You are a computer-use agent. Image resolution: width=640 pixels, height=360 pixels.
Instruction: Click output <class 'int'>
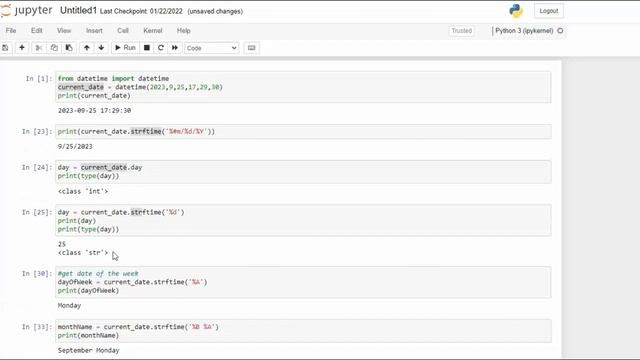coord(83,191)
